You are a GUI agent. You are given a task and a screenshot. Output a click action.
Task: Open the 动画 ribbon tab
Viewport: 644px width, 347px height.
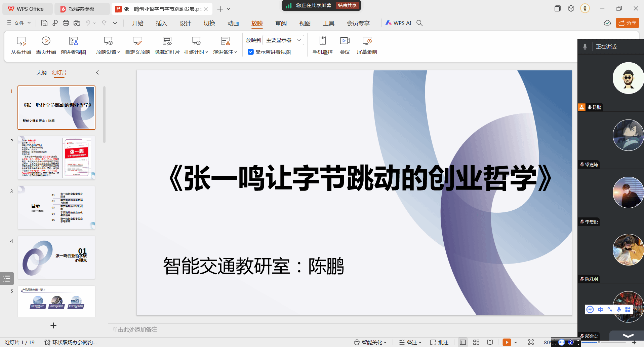pos(233,23)
